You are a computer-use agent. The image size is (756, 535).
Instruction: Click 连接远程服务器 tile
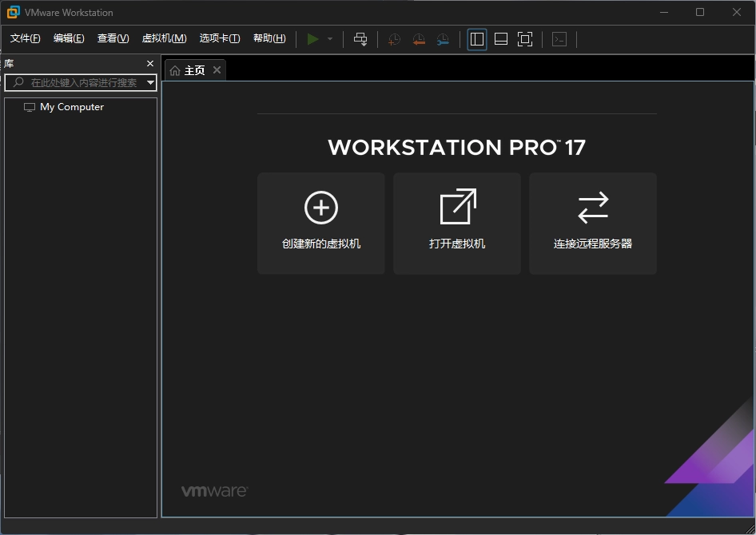coord(593,224)
